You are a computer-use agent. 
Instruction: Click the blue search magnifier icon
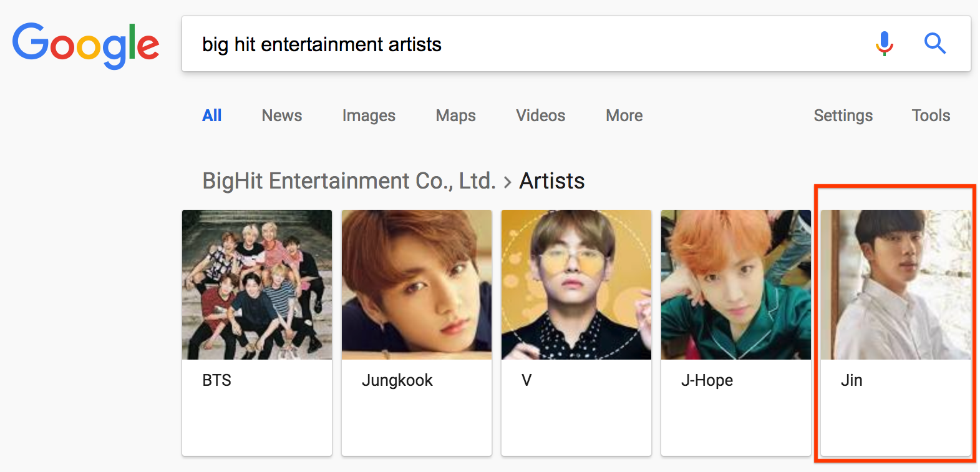click(934, 44)
